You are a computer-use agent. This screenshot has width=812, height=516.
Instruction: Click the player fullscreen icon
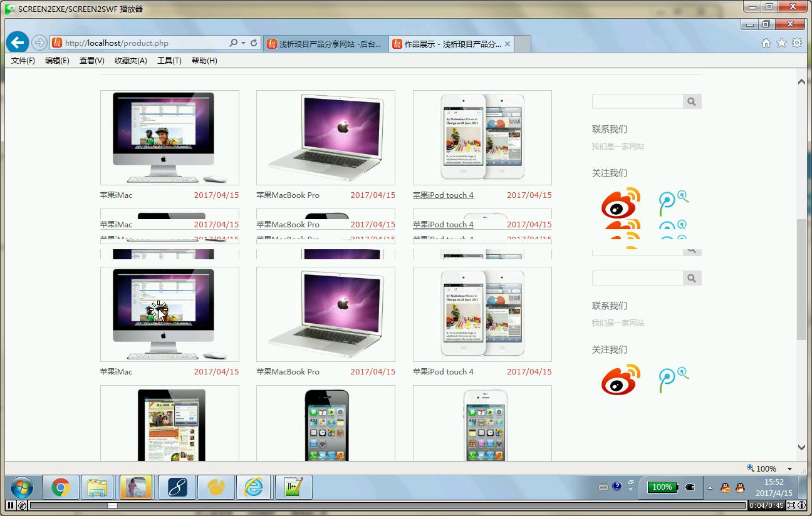pyautogui.click(x=791, y=505)
